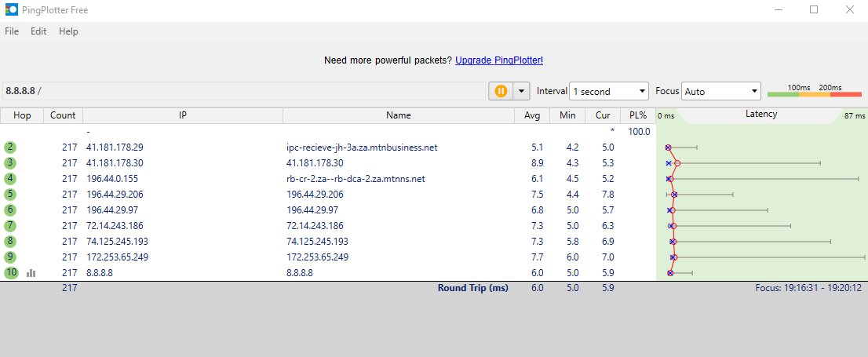Open the dropdown arrow beside pause button
The width and height of the screenshot is (868, 357).
click(521, 91)
